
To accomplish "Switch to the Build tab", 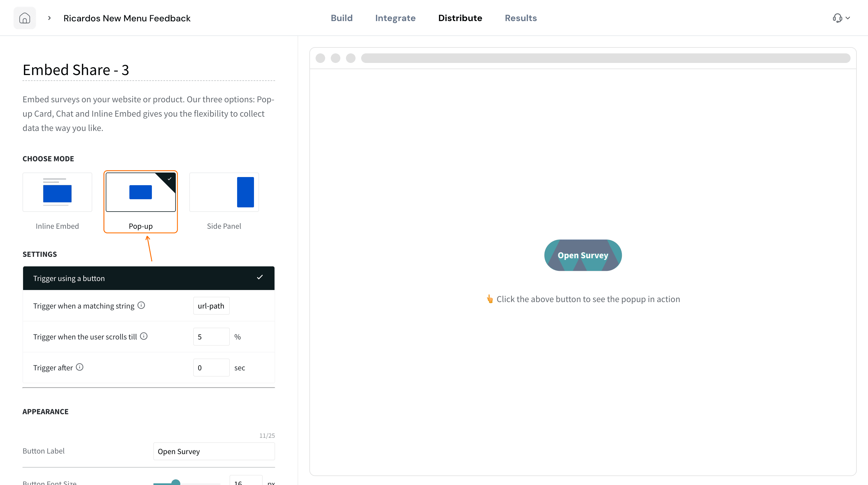I will click(x=341, y=18).
